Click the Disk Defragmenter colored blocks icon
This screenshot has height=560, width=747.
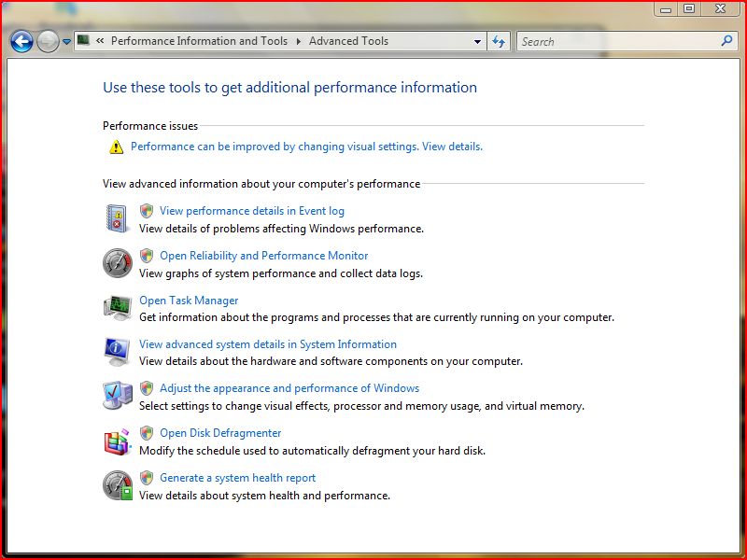(118, 441)
